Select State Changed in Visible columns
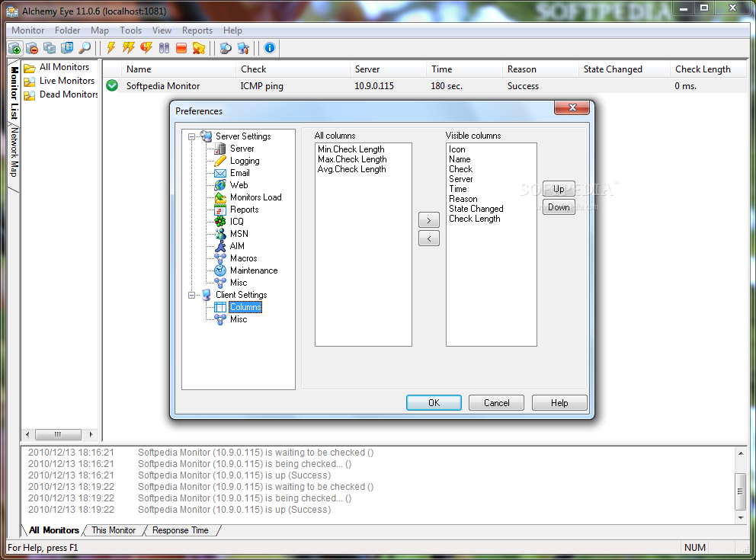Screen dimensions: 756x560 click(476, 209)
